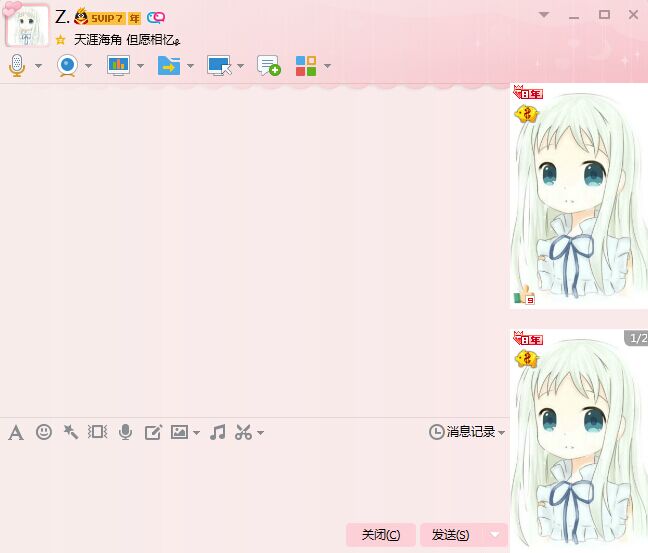This screenshot has width=648, height=553.
Task: Open magic emoticon wand icon
Action: [x=71, y=432]
